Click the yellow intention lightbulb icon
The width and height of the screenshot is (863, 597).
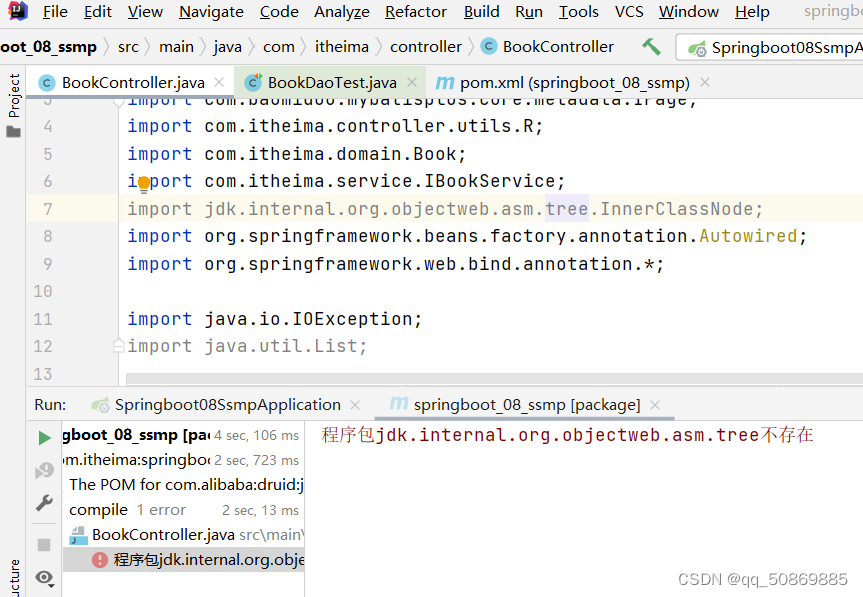pyautogui.click(x=144, y=184)
